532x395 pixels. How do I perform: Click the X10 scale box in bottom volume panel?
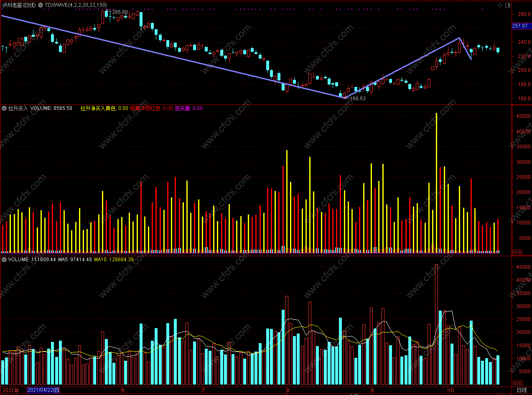point(517,383)
